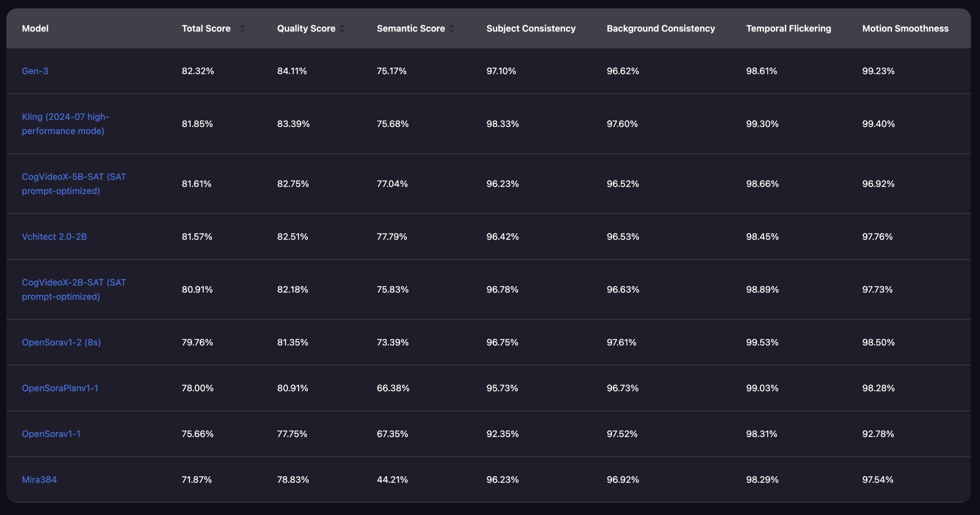Select Gen-3 quality score 84.11%
The height and width of the screenshot is (515, 980).
[x=292, y=71]
